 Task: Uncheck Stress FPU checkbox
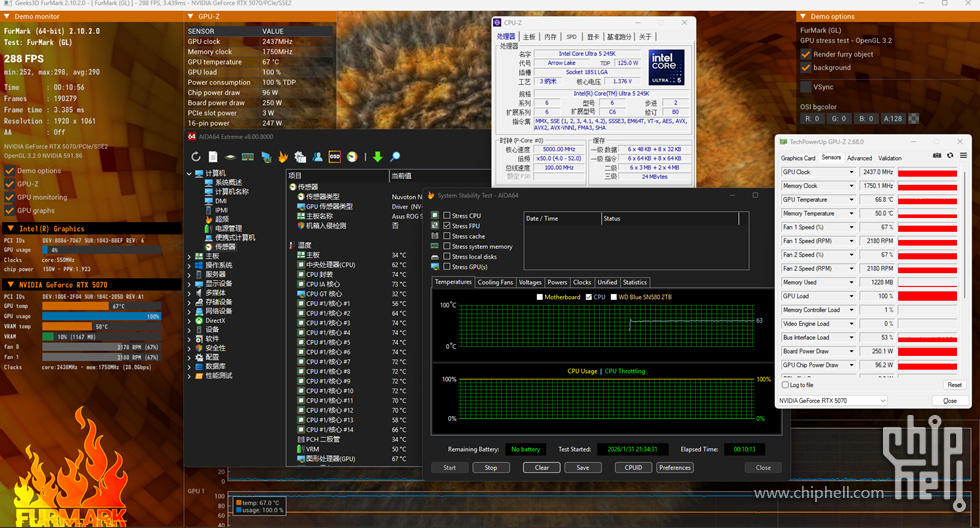(447, 226)
